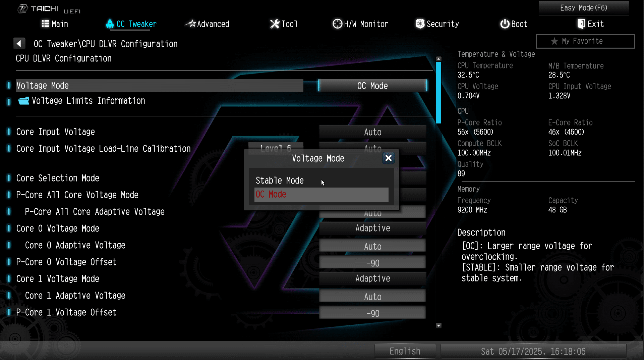Click scrollbar down arrow in settings list
The width and height of the screenshot is (644, 360).
(x=438, y=326)
